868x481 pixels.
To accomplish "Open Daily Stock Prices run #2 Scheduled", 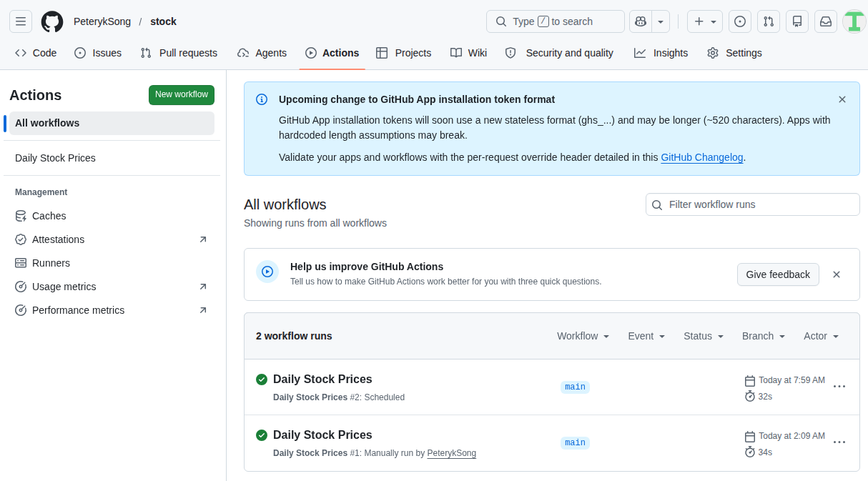I will coord(322,379).
